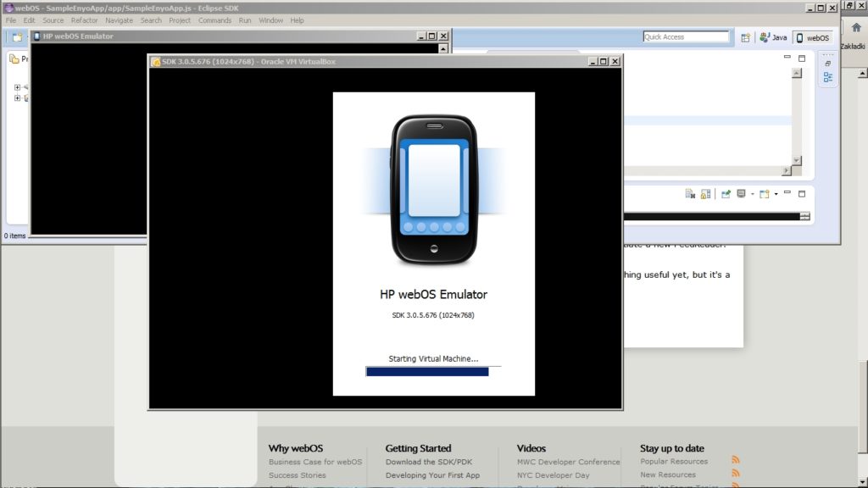This screenshot has height=488, width=868.
Task: Toggle the Scroll Lock console icon
Action: (706, 194)
